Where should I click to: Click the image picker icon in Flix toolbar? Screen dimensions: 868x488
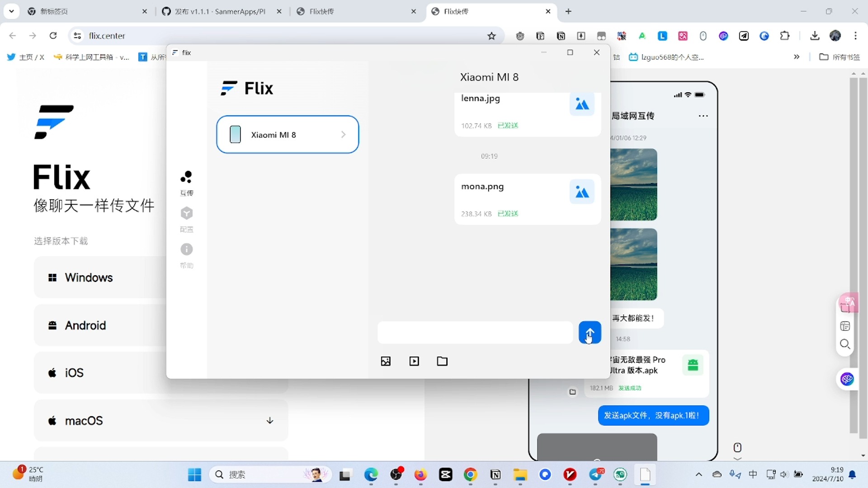[386, 361]
